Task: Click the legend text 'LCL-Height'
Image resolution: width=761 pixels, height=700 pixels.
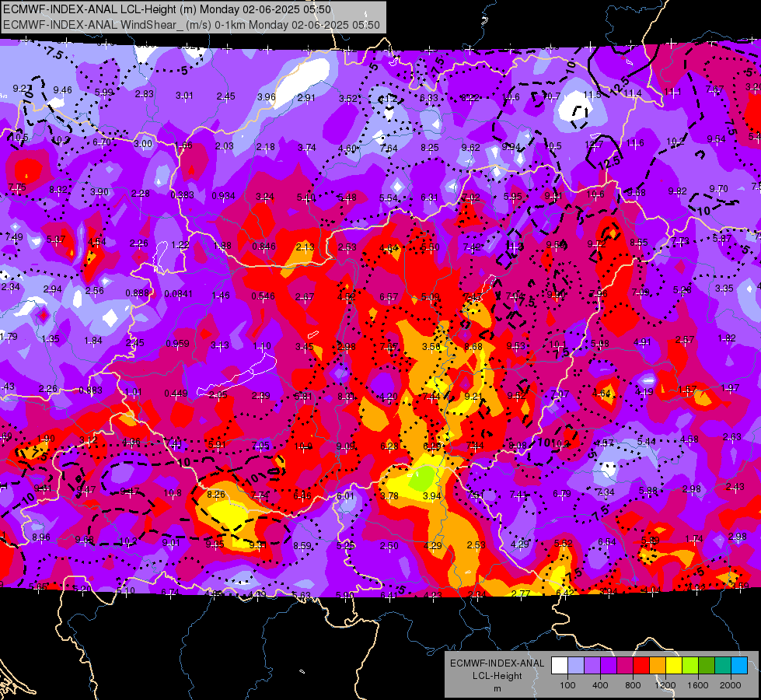Action: (x=497, y=676)
